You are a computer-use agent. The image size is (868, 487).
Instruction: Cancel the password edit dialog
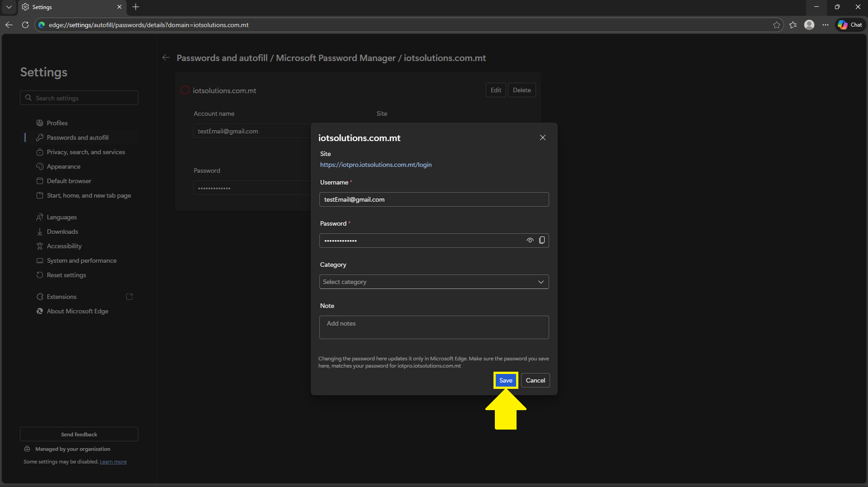(536, 380)
